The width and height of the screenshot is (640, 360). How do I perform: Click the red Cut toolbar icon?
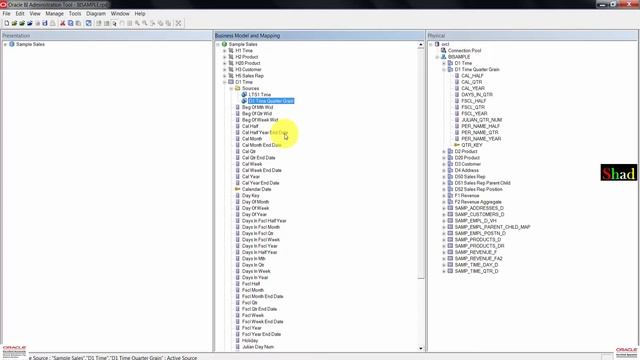coord(62,23)
